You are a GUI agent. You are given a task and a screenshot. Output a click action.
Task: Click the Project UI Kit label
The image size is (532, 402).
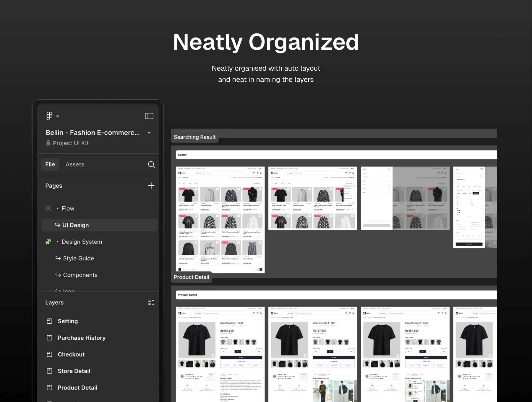click(71, 143)
